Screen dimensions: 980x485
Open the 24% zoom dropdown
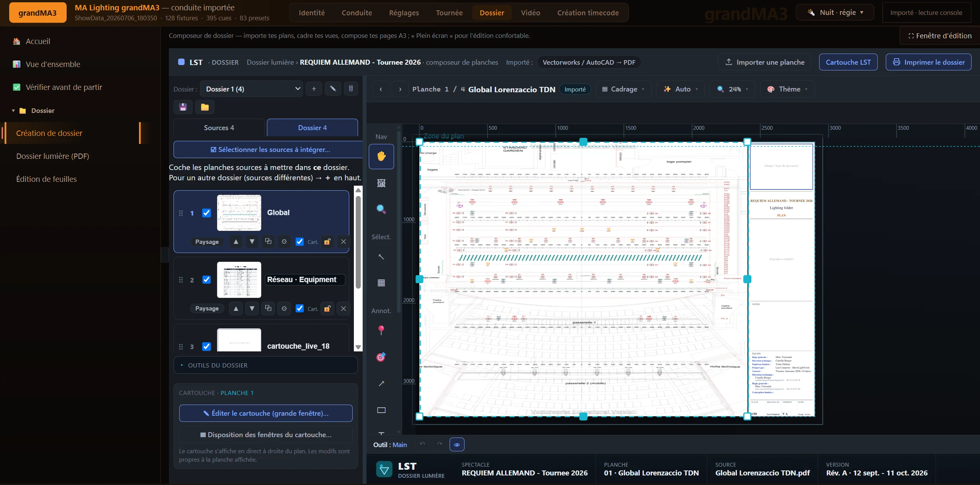tap(732, 89)
